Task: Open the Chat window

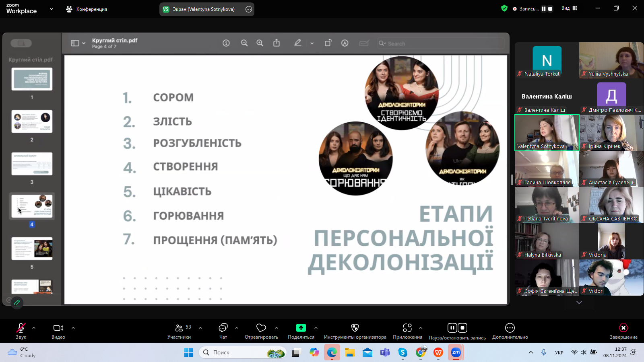Action: point(223,331)
